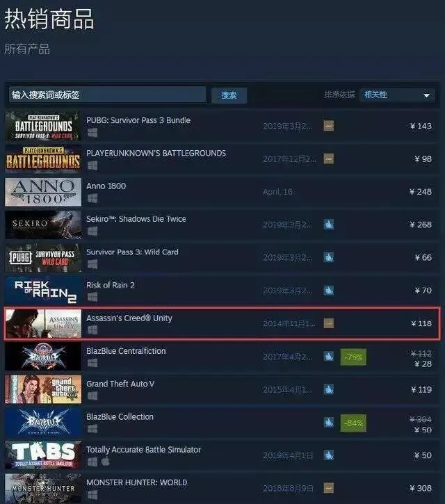Click Sekiro's blue thumbs-up review icon
445x504 pixels.
pyautogui.click(x=328, y=224)
